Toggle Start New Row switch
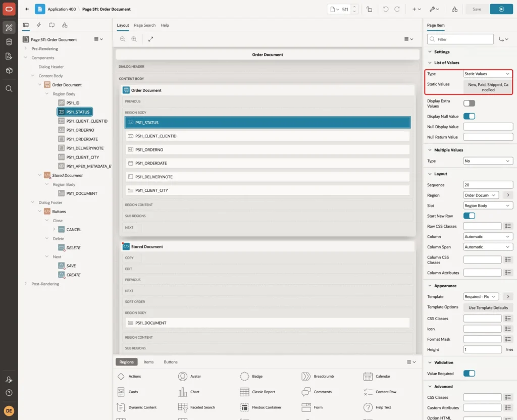 point(469,216)
